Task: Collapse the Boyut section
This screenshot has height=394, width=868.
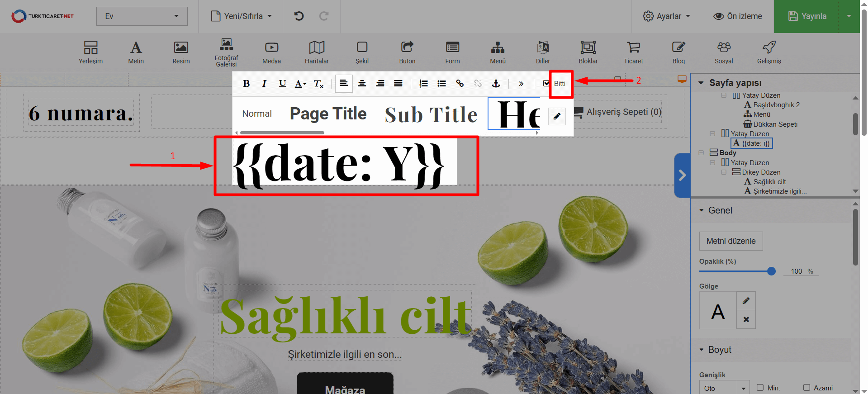Action: click(702, 350)
